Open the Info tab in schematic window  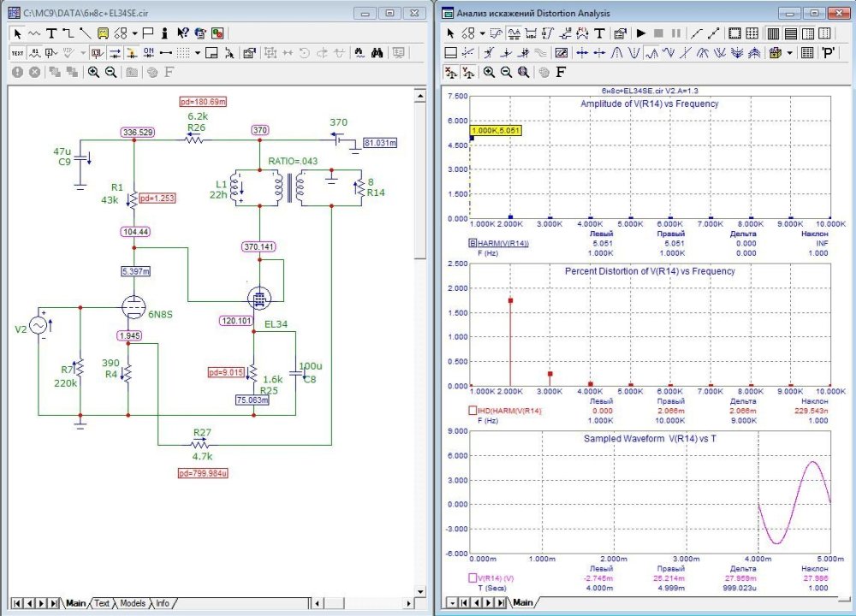162,603
